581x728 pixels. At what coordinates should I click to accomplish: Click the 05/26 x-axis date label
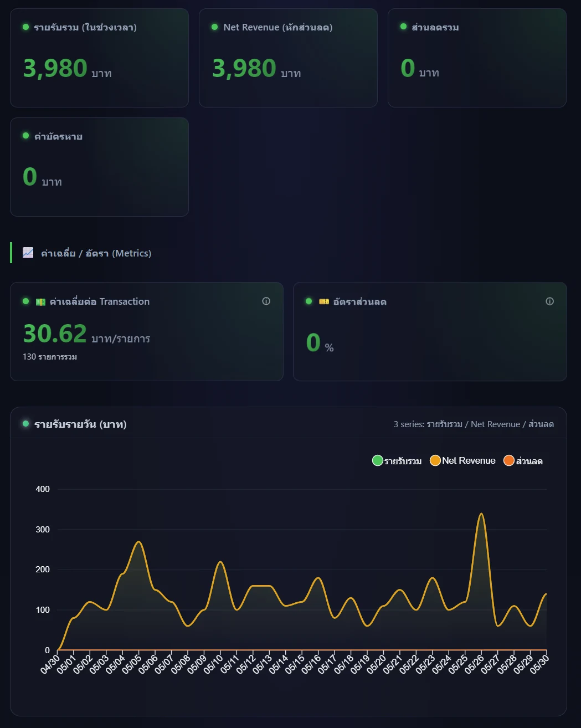coord(474,664)
